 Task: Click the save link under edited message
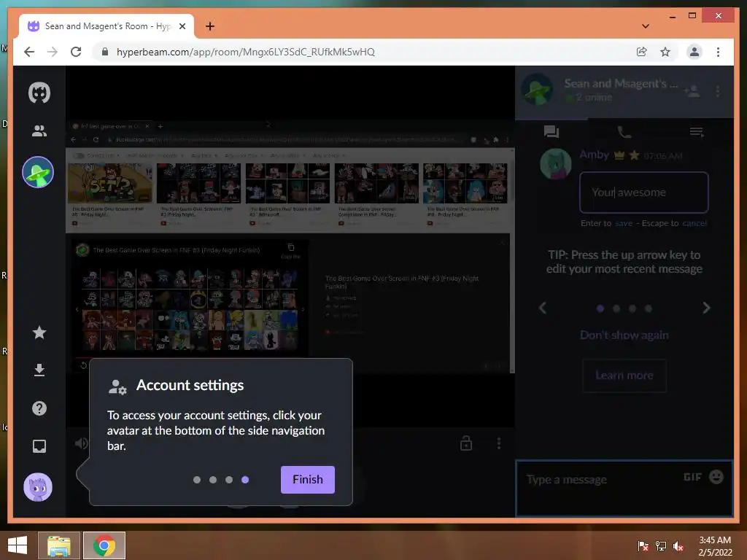click(x=624, y=223)
